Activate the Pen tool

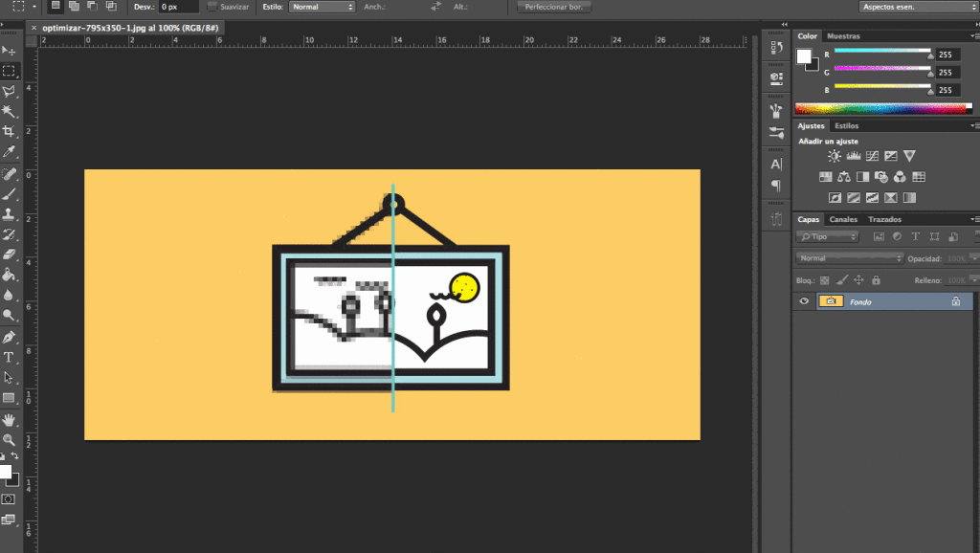(x=9, y=337)
